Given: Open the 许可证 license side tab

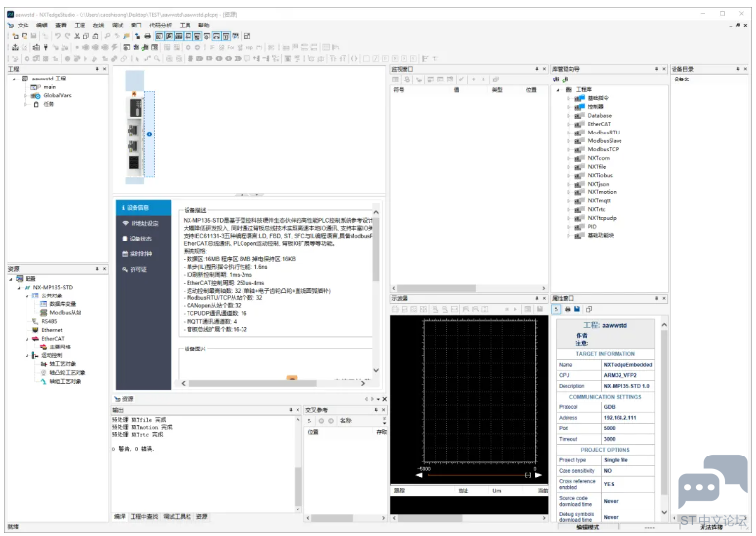Looking at the screenshot, I should coord(143,269).
